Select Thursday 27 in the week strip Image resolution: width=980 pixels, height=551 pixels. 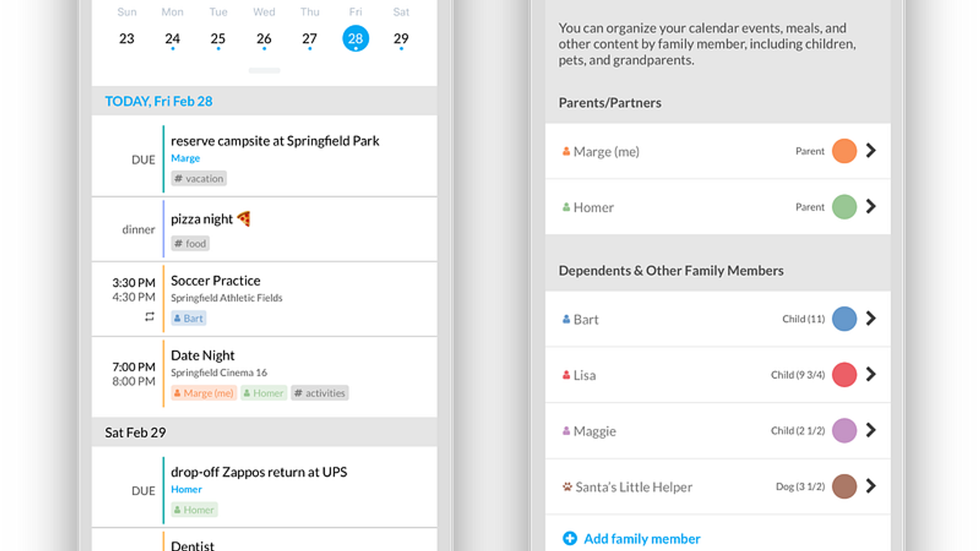click(309, 39)
